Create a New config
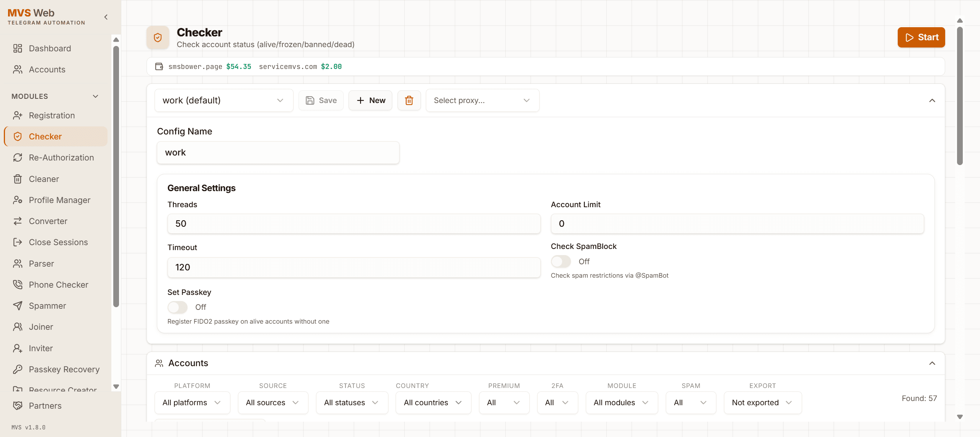980x437 pixels. [370, 100]
